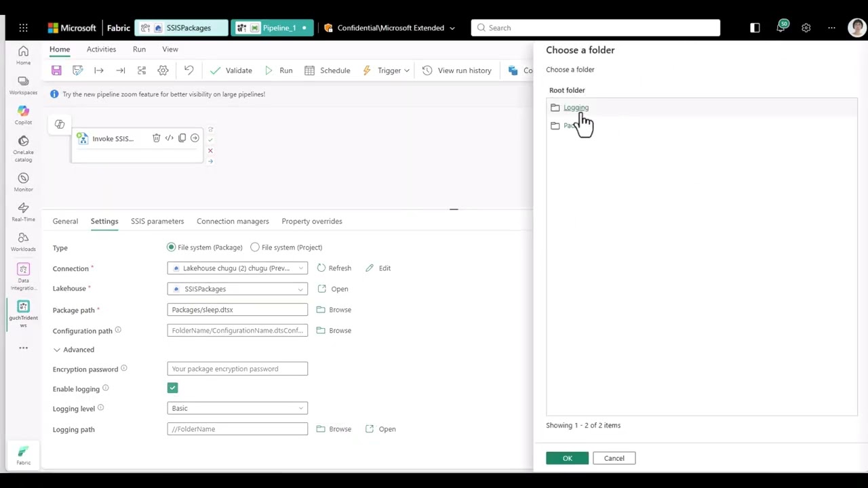Switch to the Run ribbon tab
The height and width of the screenshot is (488, 868).
(139, 49)
